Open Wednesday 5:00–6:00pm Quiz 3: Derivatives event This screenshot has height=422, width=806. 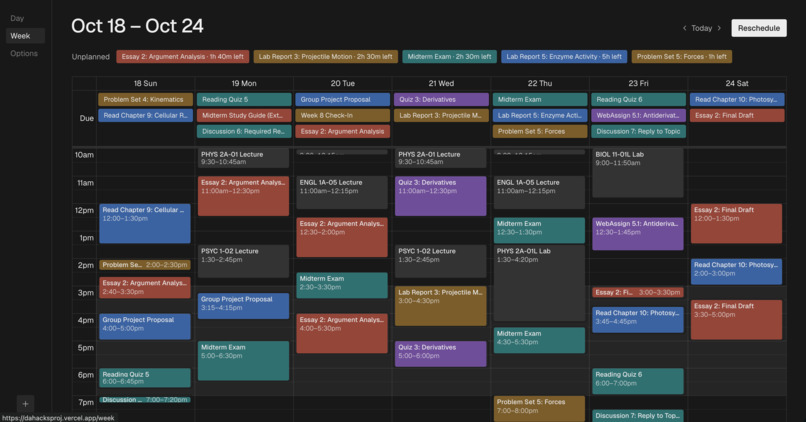441,354
